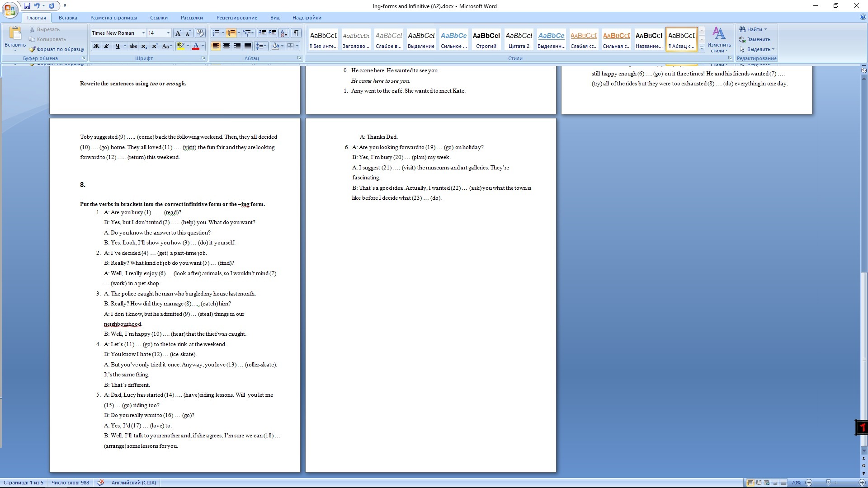Click the Save icon in quick access toolbar
The width and height of the screenshot is (868, 488).
coord(27,6)
